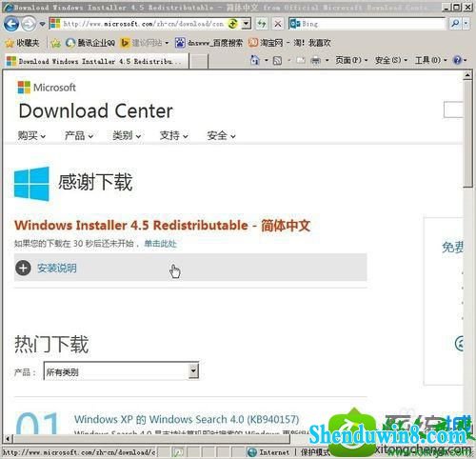The width and height of the screenshot is (476, 459).
Task: Click the RSS feeds icon
Action: (277, 60)
